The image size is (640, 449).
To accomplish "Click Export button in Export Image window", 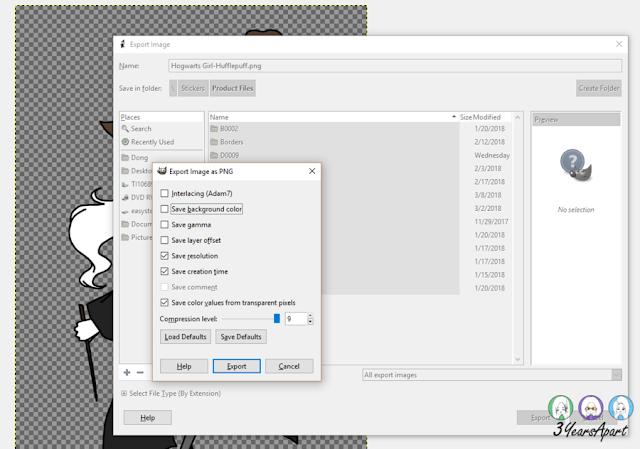I will pyautogui.click(x=540, y=418).
